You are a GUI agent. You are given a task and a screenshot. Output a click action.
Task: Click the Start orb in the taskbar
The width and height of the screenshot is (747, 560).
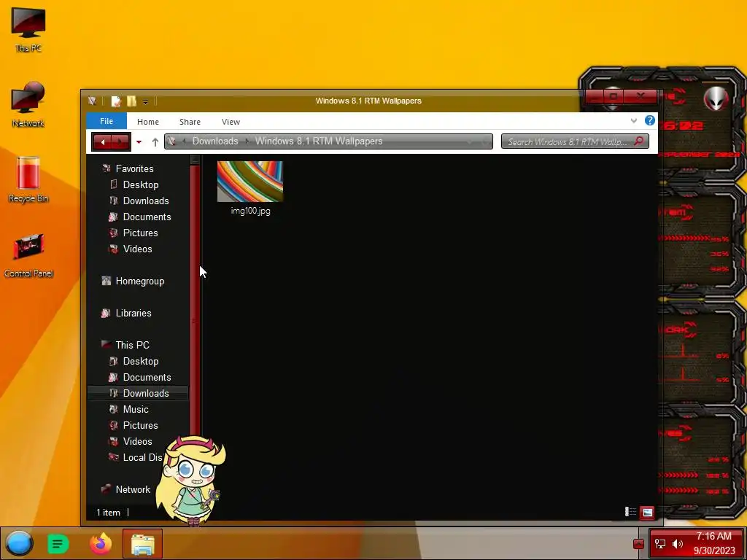click(x=19, y=543)
